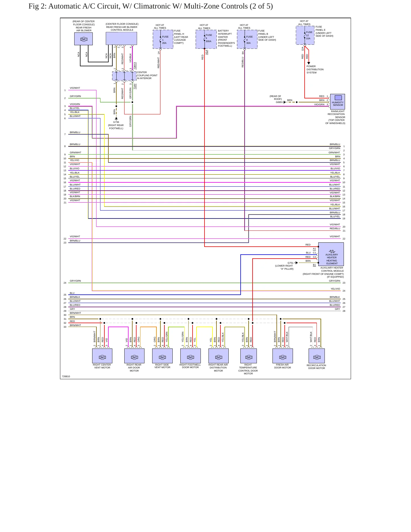
Task: Click Fuse 8 30A in Fuse Panel B
Action: pos(247,39)
